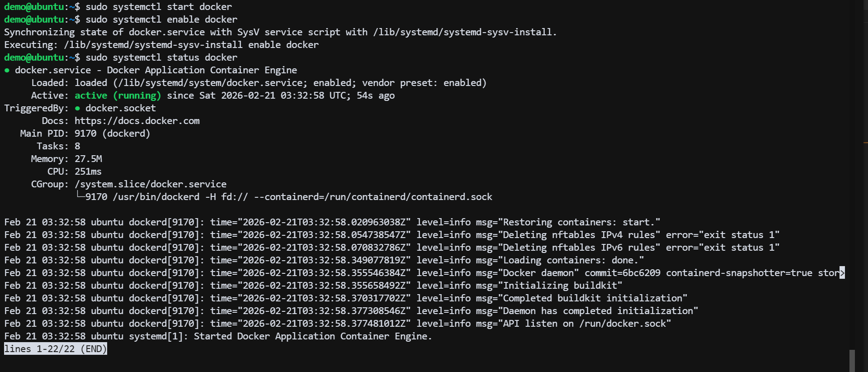Image resolution: width=868 pixels, height=372 pixels.
Task: Click the systemctl start docker command text
Action: (x=158, y=7)
